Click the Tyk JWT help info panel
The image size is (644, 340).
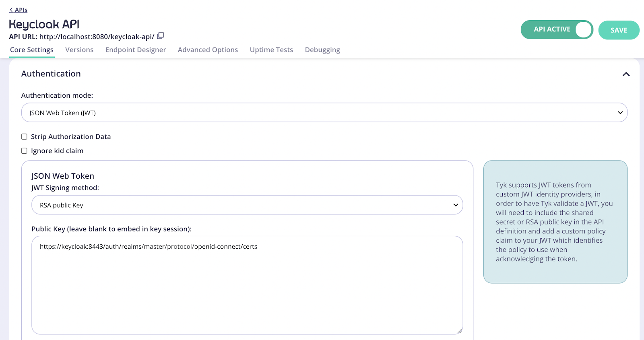click(555, 222)
